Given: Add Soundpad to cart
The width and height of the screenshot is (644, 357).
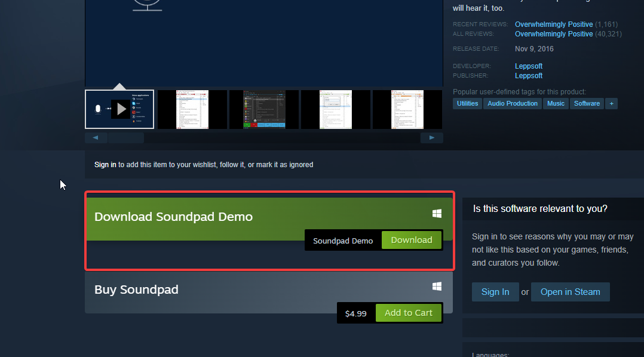Looking at the screenshot, I should 408,313.
